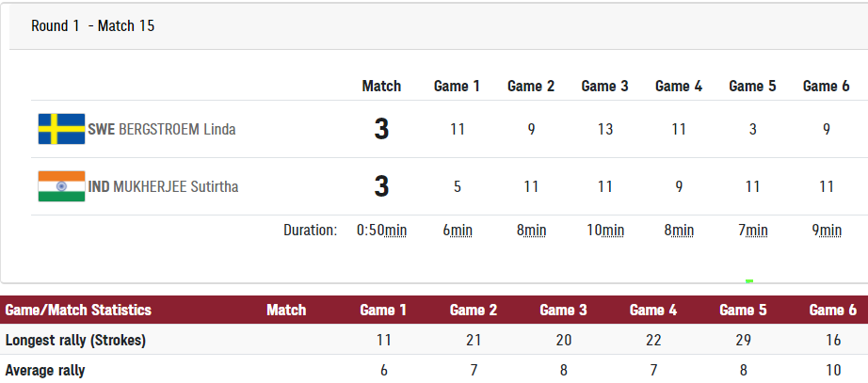Click the Average rally row label
This screenshot has height=383, width=868.
coord(45,370)
